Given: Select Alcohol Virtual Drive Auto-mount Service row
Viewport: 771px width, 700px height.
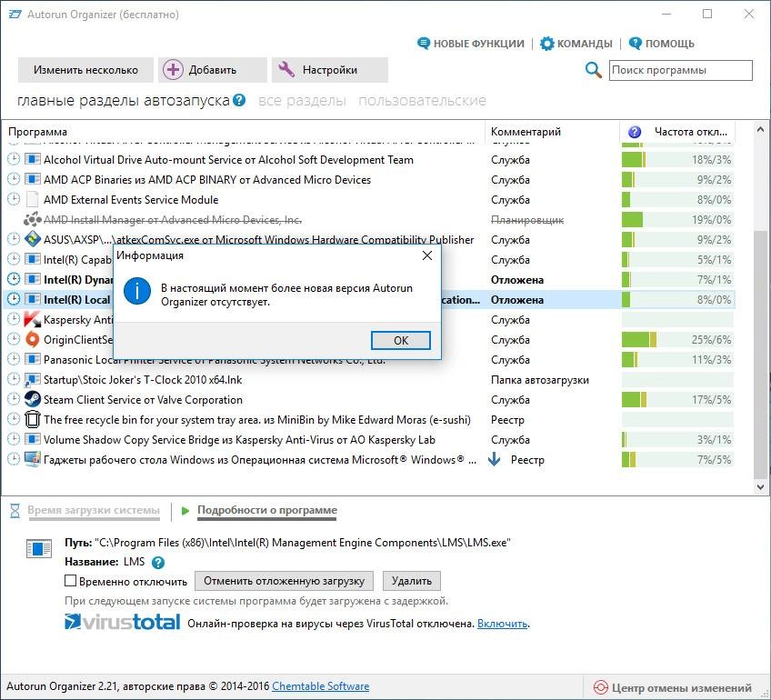Looking at the screenshot, I should coord(369,160).
